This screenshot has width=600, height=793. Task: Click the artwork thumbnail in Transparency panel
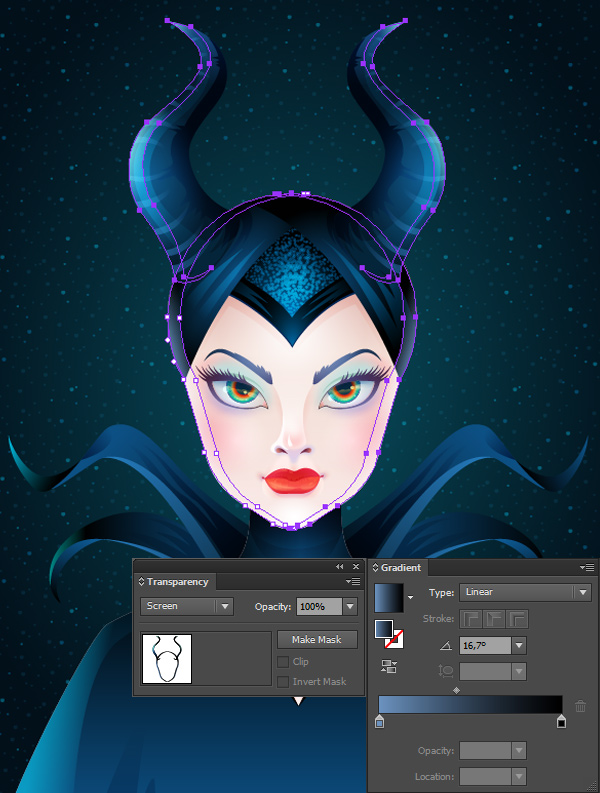(167, 659)
